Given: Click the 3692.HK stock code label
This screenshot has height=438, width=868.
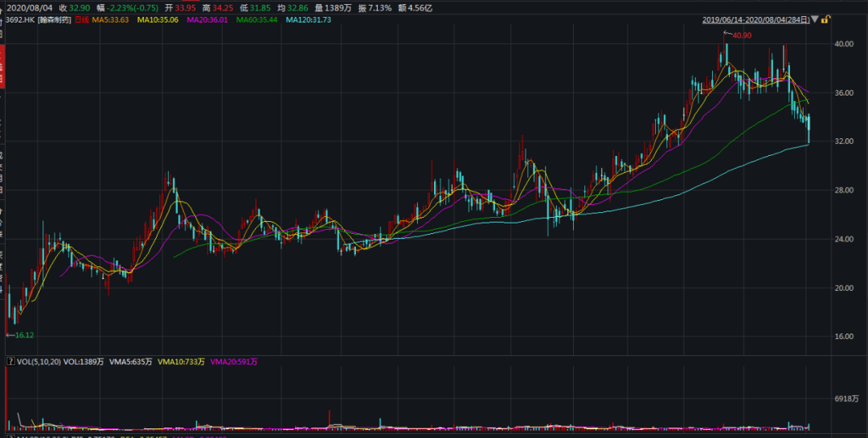Looking at the screenshot, I should [x=20, y=18].
